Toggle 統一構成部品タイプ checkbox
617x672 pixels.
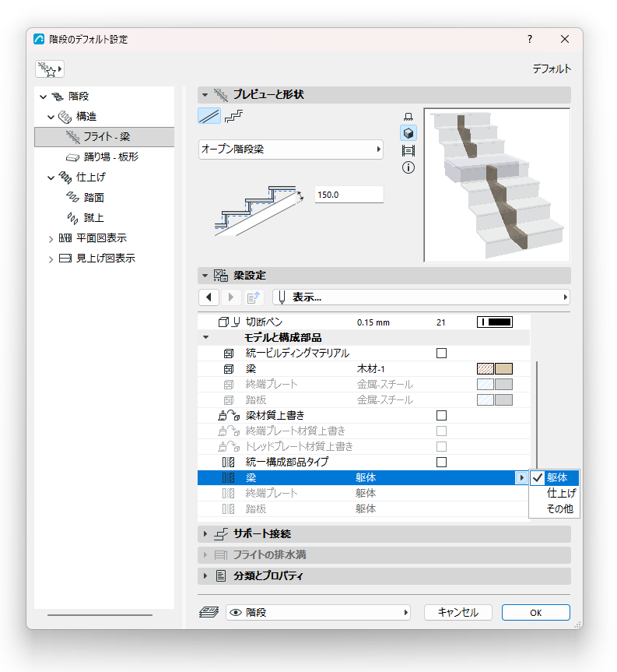(441, 462)
